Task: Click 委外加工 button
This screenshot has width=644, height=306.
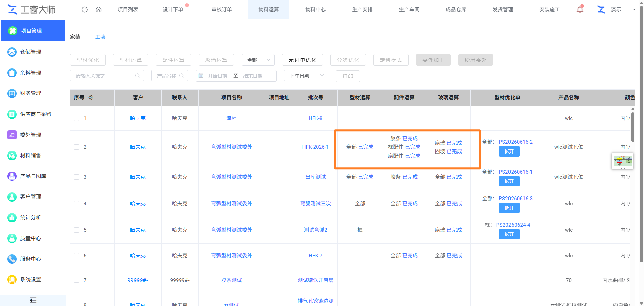Action: (433, 60)
